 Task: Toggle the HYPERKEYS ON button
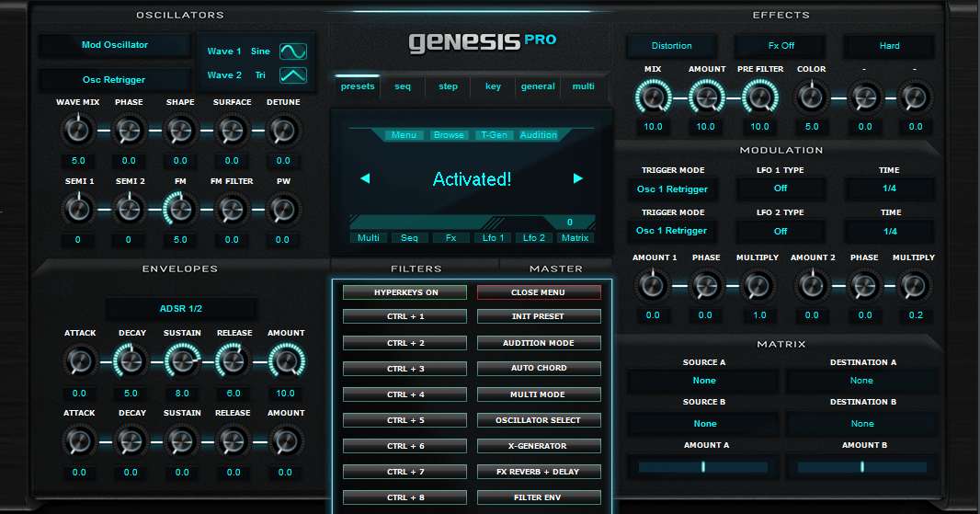pos(405,292)
